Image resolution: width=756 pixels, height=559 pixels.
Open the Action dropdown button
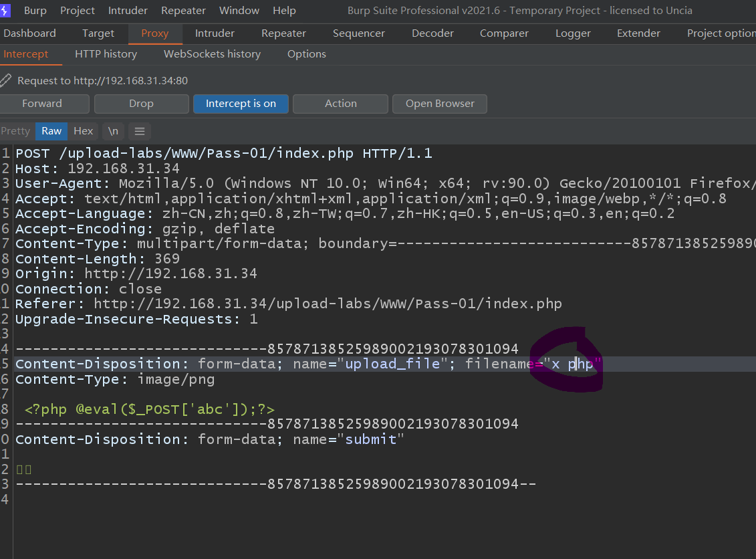[x=340, y=104]
